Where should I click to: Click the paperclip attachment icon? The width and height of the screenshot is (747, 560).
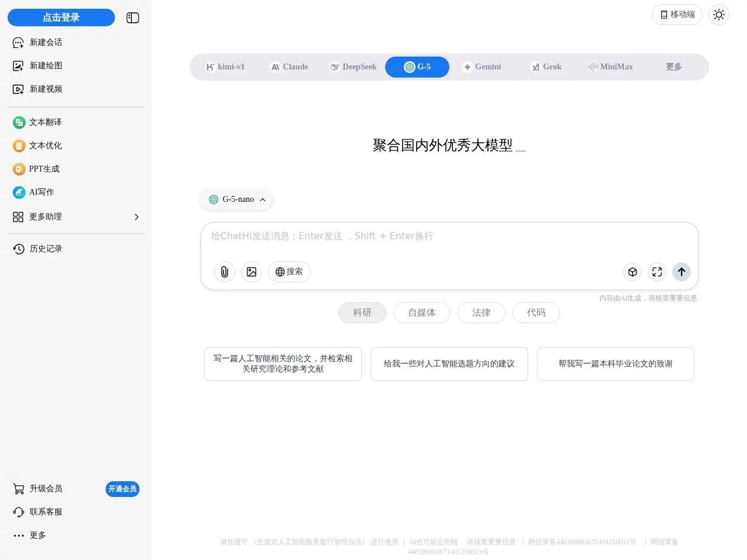tap(225, 272)
